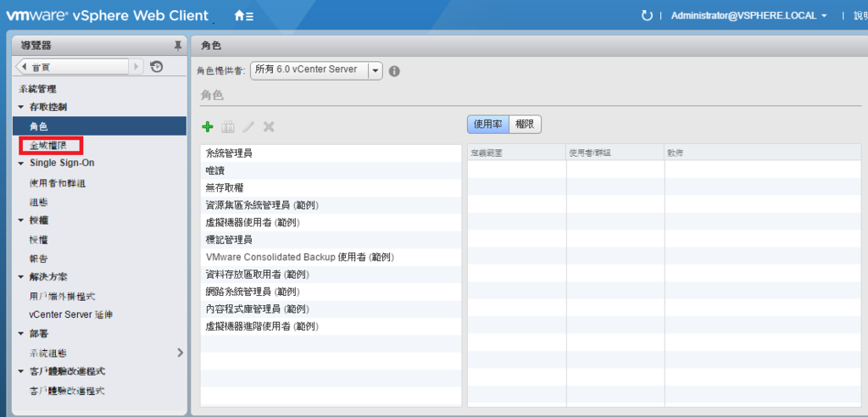
Task: Click the delete role X icon
Action: point(269,127)
